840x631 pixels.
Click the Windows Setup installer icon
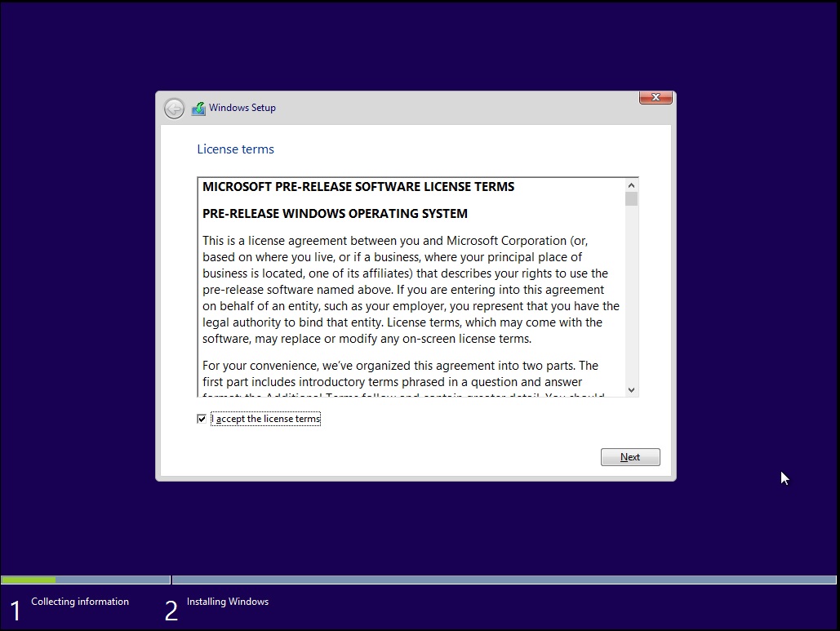(198, 109)
